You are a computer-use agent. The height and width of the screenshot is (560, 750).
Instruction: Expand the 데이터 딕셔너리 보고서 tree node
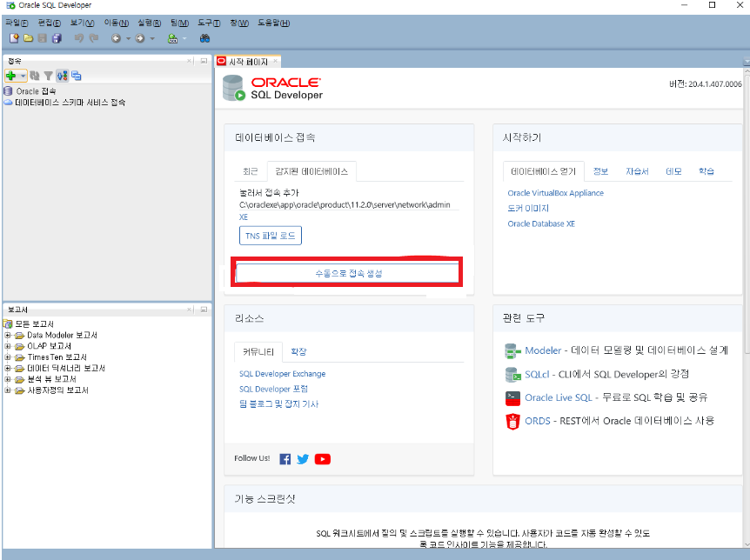click(8, 368)
